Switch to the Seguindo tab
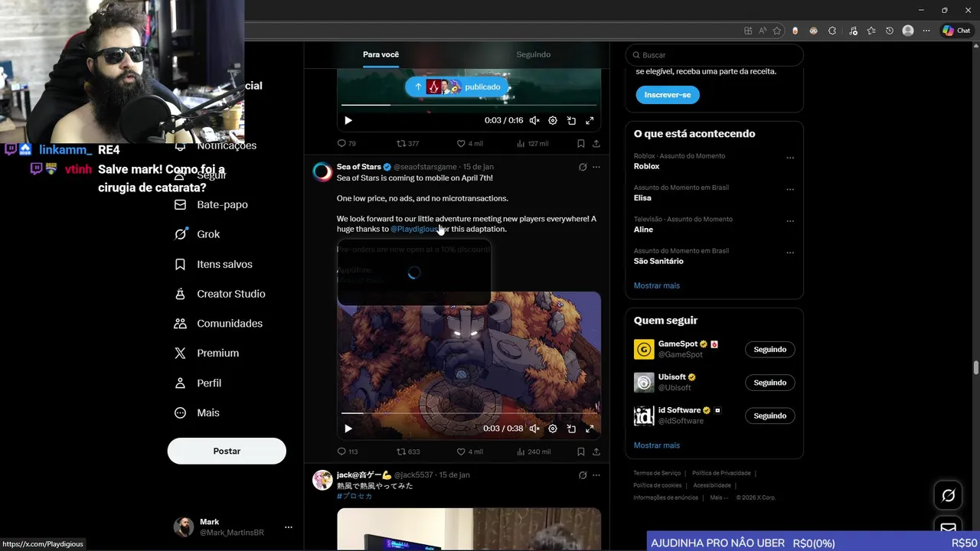The height and width of the screenshot is (551, 980). click(x=533, y=54)
